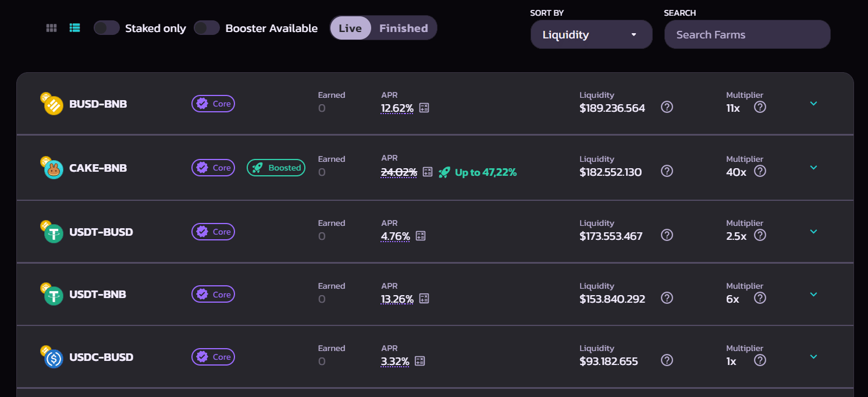This screenshot has height=397, width=868.
Task: Click the Core tag on USDT-BUSD
Action: [213, 232]
